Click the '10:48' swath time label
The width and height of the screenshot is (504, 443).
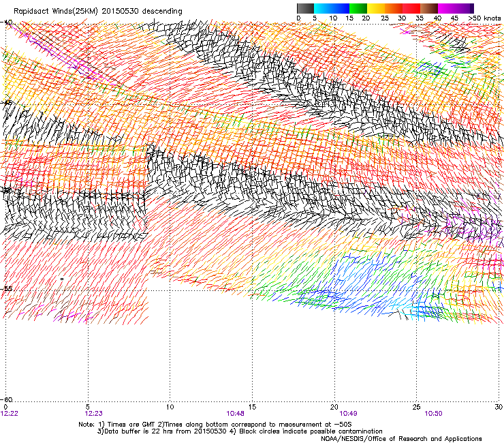(x=235, y=414)
